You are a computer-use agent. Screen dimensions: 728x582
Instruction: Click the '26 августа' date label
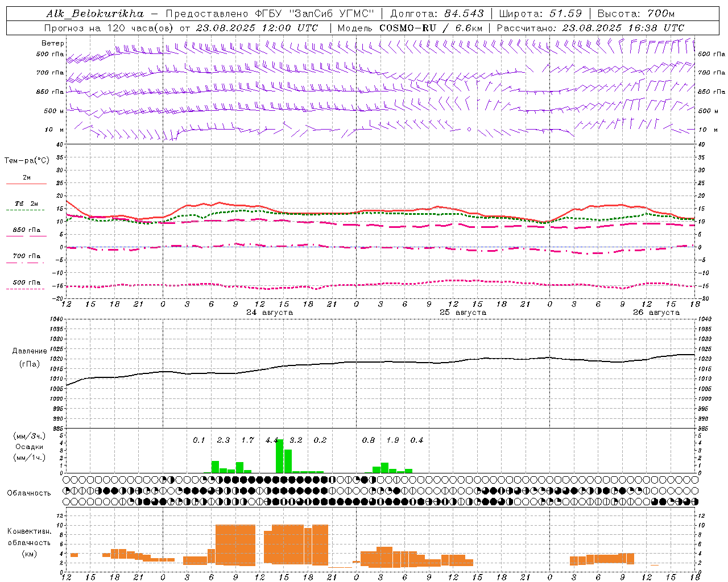tap(656, 313)
